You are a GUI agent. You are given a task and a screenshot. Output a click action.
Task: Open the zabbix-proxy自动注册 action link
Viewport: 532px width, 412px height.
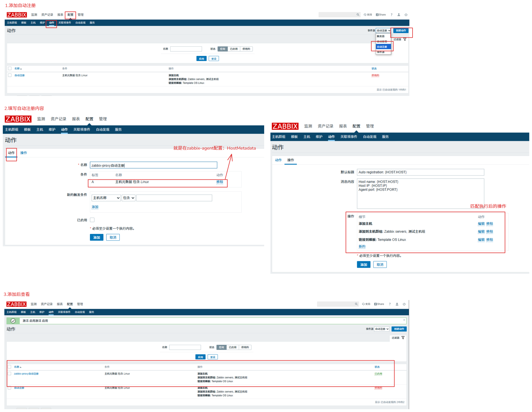26,374
